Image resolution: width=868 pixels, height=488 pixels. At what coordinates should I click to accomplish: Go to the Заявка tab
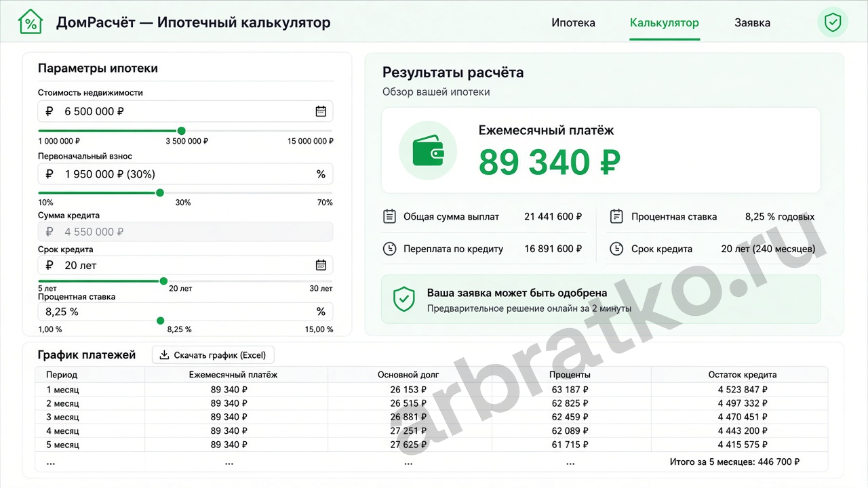(752, 23)
